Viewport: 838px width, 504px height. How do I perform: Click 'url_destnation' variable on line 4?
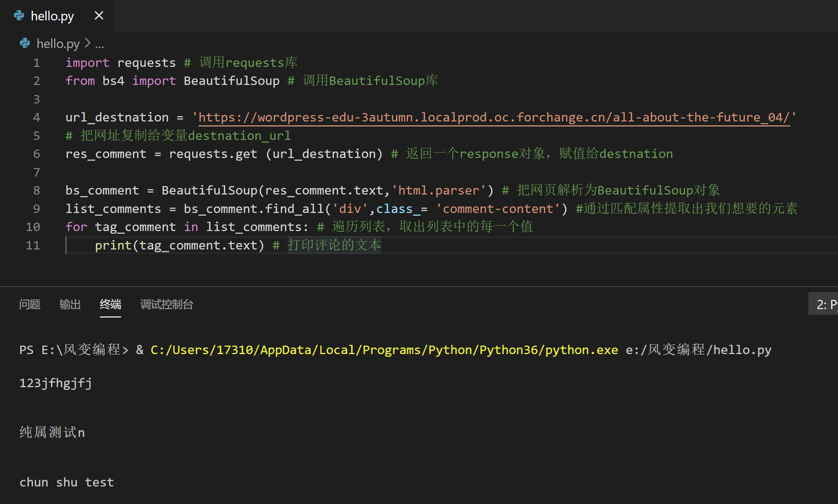117,117
